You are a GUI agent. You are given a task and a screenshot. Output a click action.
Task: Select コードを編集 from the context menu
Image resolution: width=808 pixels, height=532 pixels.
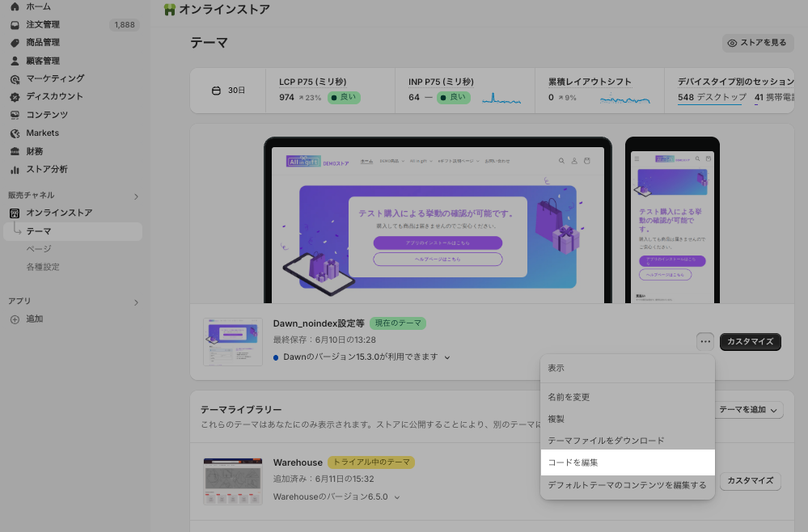(x=628, y=462)
